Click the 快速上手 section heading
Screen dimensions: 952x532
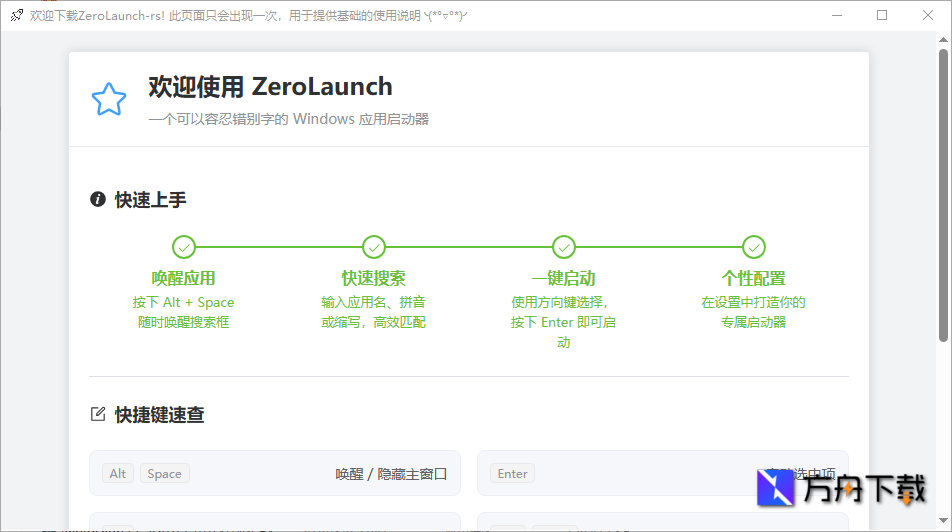coord(151,200)
